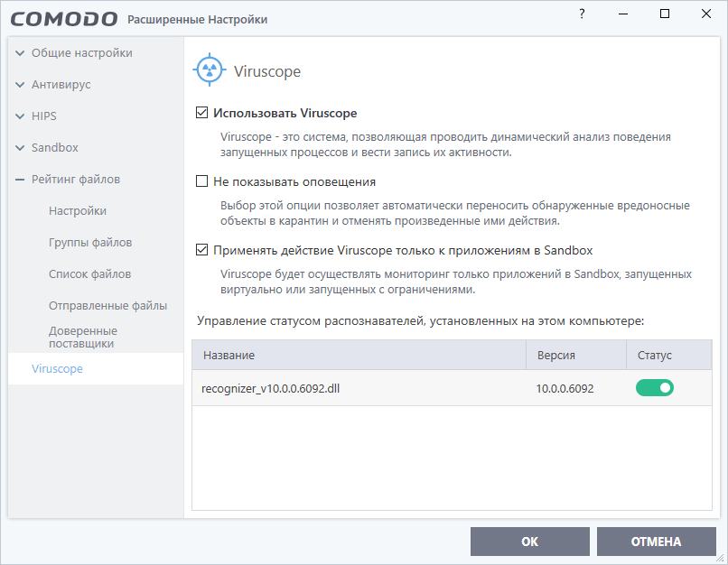Expand the Sandbox section in sidebar
This screenshot has width=728, height=565.
(20, 148)
